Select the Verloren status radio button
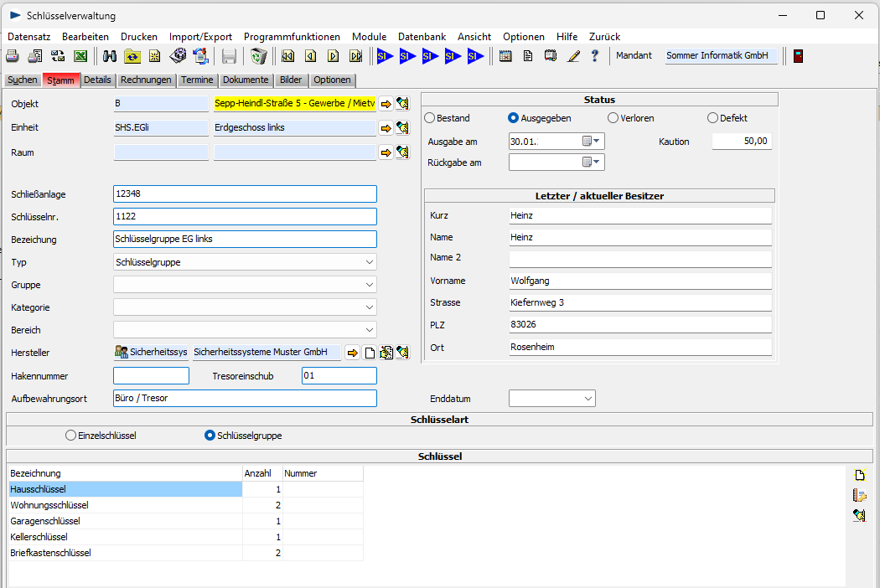 [x=613, y=118]
